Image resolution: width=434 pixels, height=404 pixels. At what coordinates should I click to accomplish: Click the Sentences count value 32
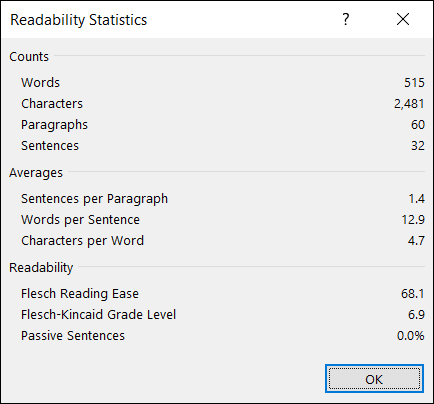click(418, 146)
